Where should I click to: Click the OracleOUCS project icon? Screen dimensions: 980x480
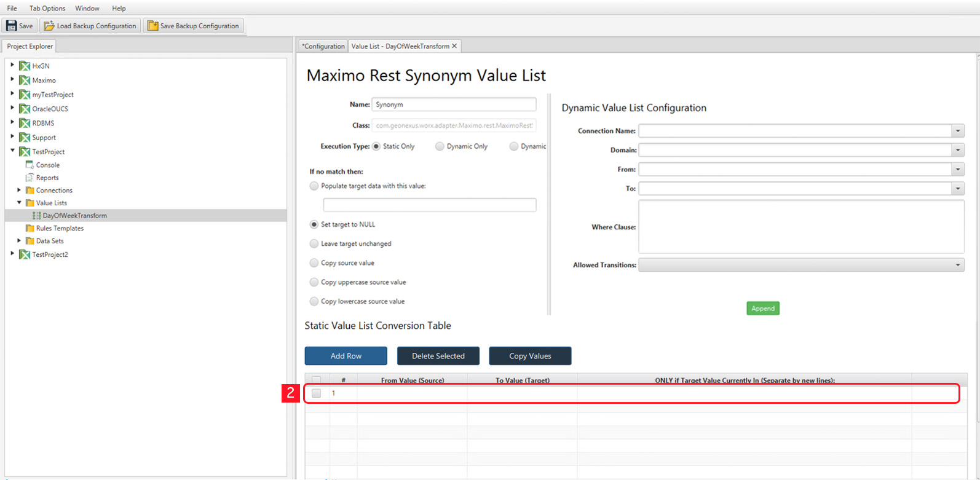coord(25,109)
